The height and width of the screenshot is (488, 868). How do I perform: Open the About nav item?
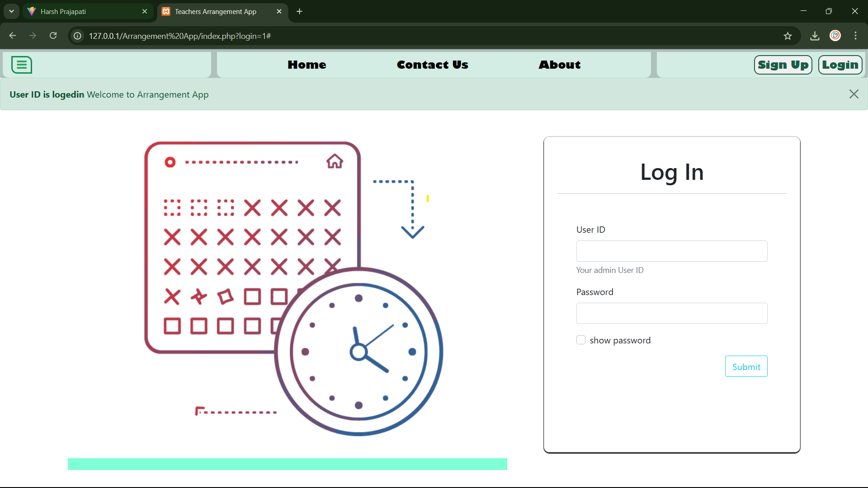tap(559, 65)
